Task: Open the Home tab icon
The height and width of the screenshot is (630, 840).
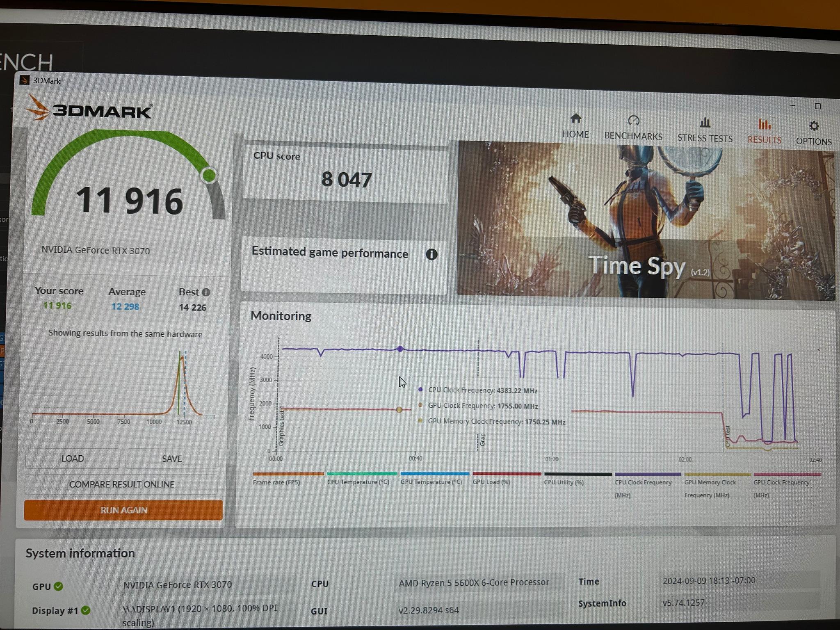Action: pyautogui.click(x=575, y=119)
